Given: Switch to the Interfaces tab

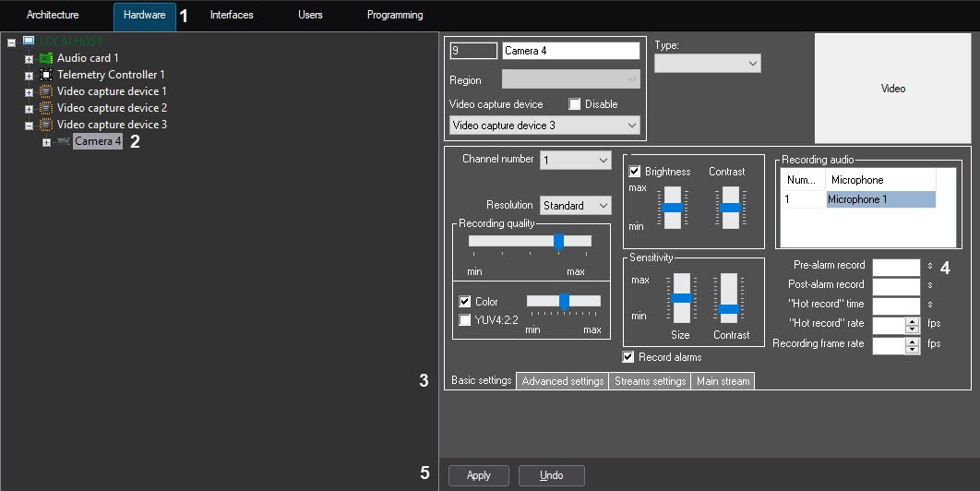Looking at the screenshot, I should pyautogui.click(x=232, y=16).
